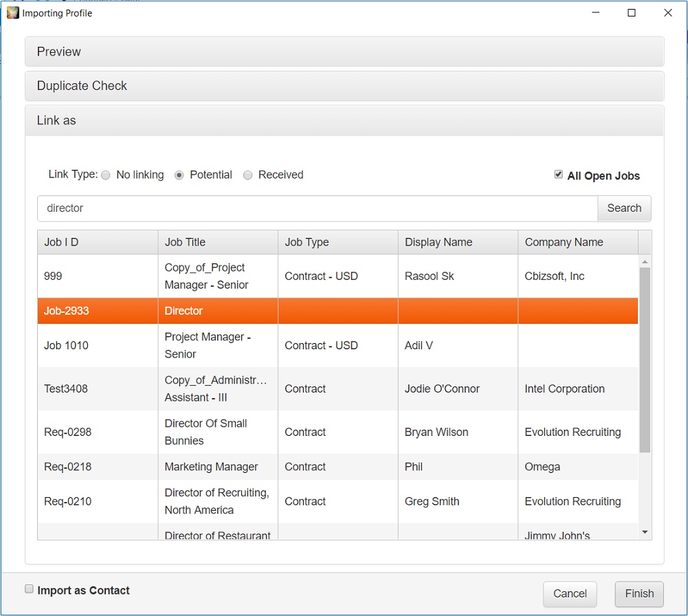
Task: Select the Potential link type
Action: click(179, 175)
